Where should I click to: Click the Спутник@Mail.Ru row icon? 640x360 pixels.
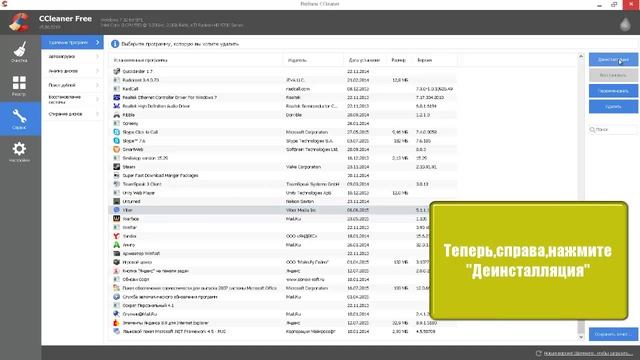(x=116, y=314)
